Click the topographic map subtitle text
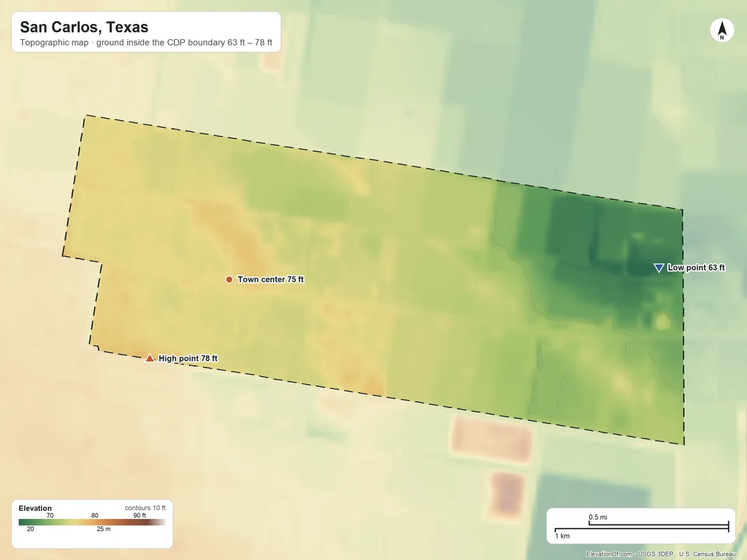The width and height of the screenshot is (747, 560). [x=146, y=44]
